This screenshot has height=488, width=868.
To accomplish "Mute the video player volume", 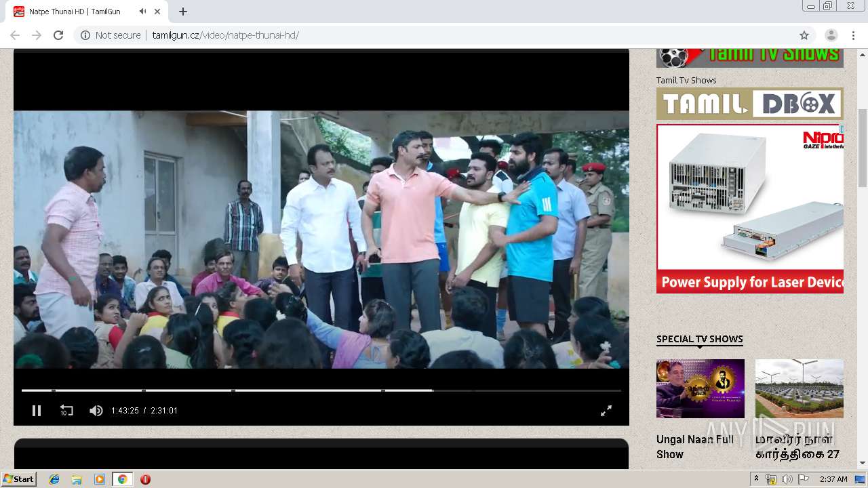I will click(96, 411).
